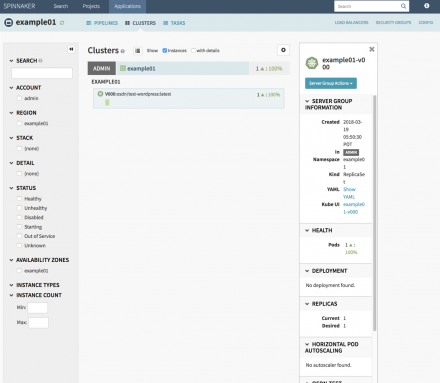Click the SPINNAKER logo
This screenshot has height=383, width=440.
19,6
